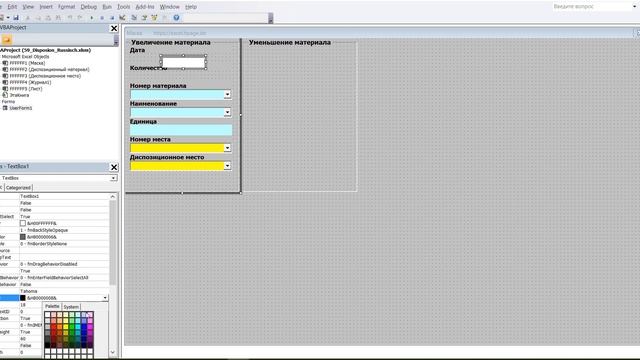
Task: Open the Run menu
Action: pos(107,7)
